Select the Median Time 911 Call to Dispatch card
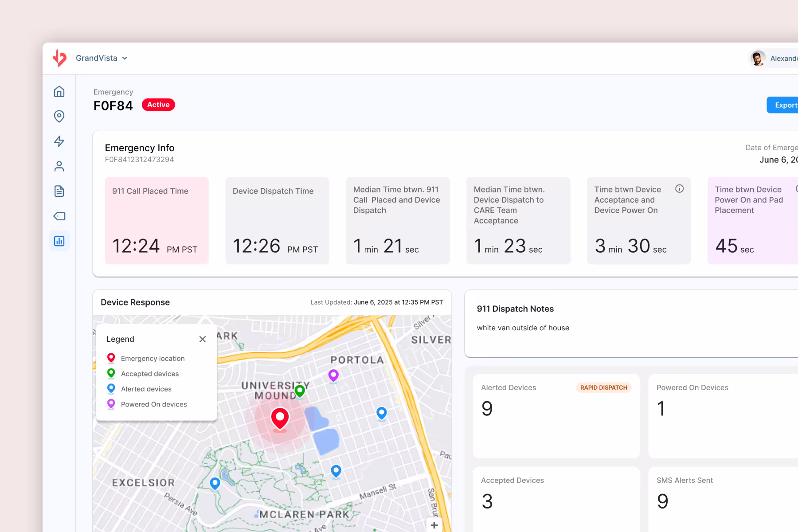Image resolution: width=798 pixels, height=532 pixels. pyautogui.click(x=398, y=221)
